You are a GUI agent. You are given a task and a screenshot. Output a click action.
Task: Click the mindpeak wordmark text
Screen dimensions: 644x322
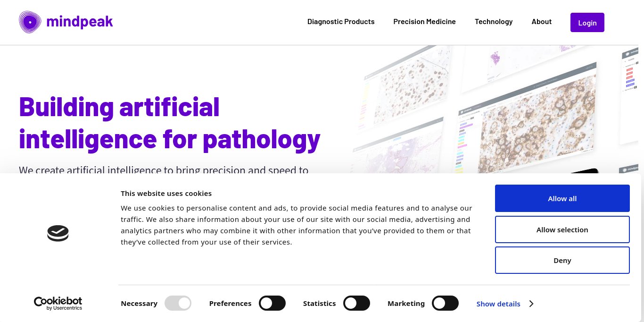coord(80,22)
